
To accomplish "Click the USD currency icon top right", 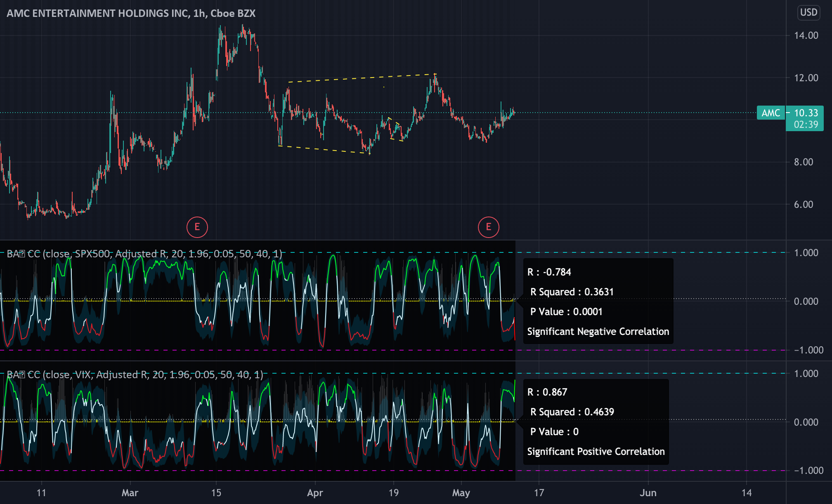I will [x=808, y=13].
